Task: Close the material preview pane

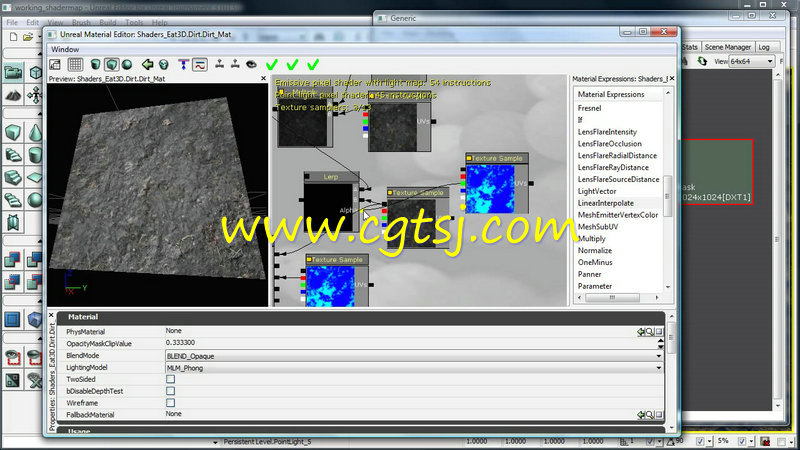Action: click(263, 79)
